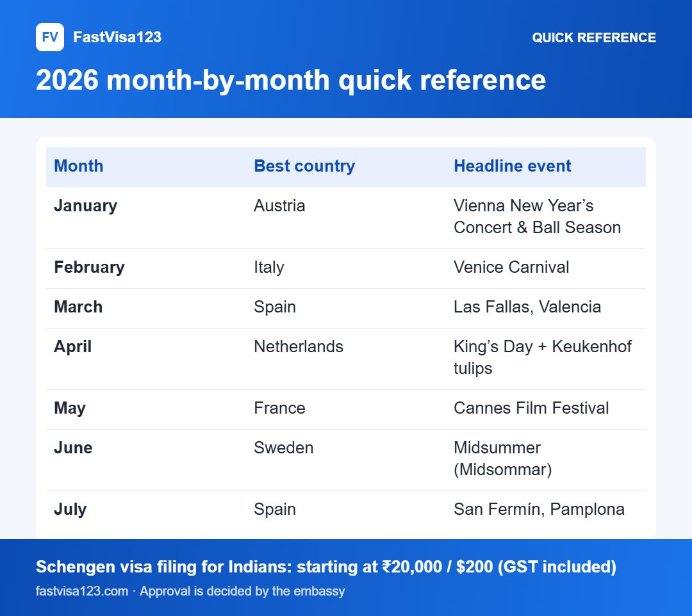692x616 pixels.
Task: Click Spain in the March row
Action: pyautogui.click(x=274, y=307)
